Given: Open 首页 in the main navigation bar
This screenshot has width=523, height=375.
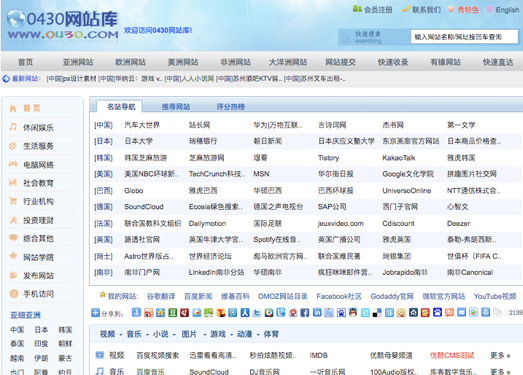Looking at the screenshot, I should tap(25, 62).
